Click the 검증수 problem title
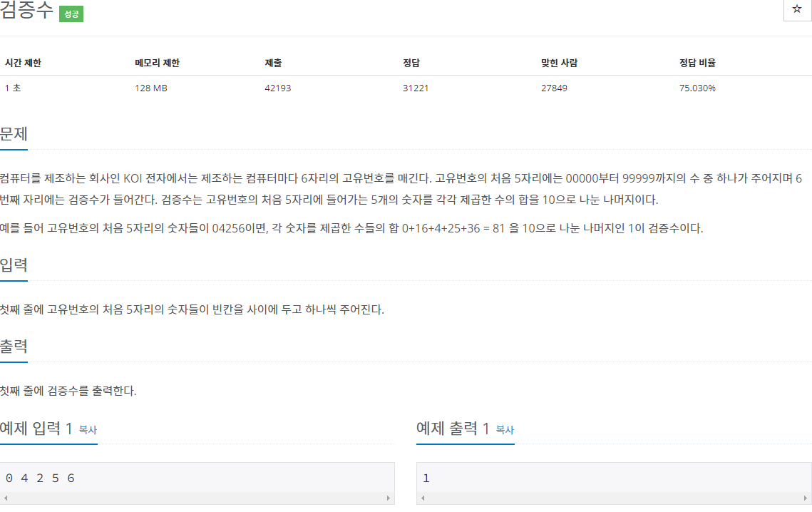812x512 pixels. (x=26, y=11)
